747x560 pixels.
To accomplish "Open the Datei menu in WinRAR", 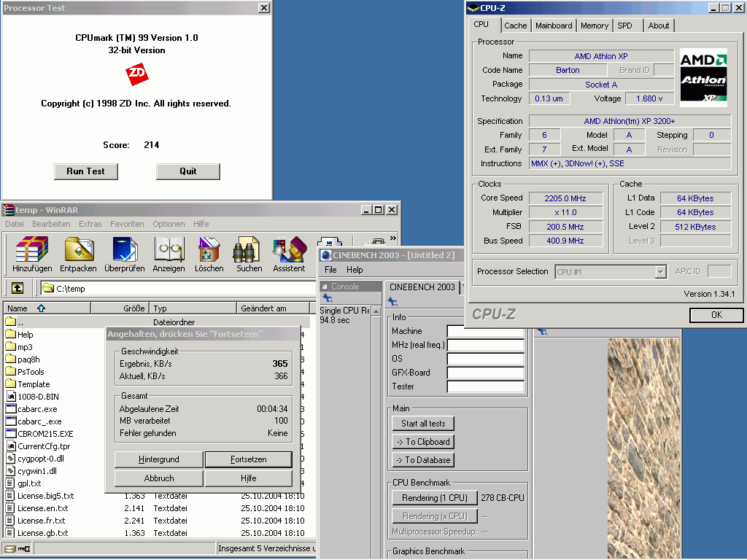I will pos(15,224).
